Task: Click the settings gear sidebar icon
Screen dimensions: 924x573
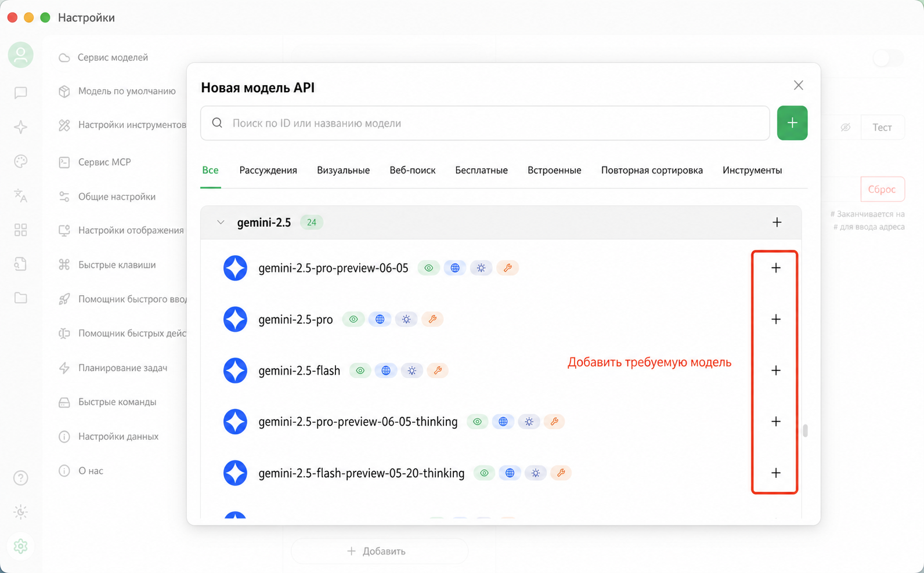Action: coord(21,546)
